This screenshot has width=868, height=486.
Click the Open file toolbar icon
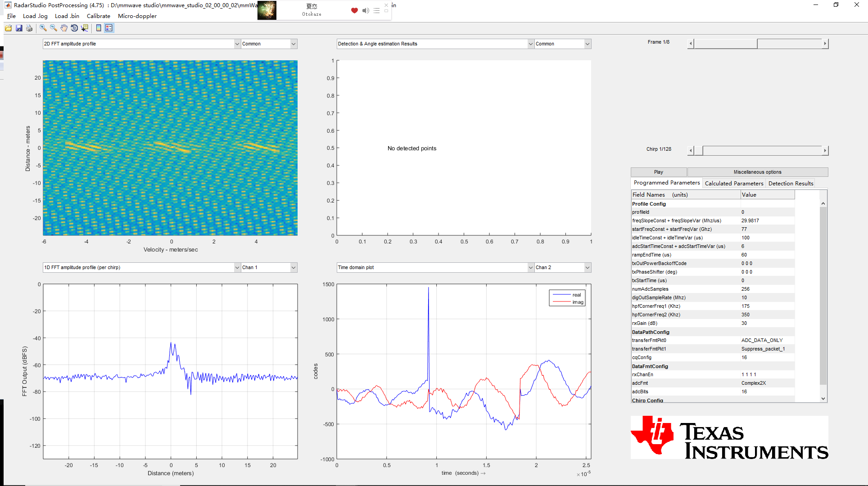pyautogui.click(x=9, y=28)
